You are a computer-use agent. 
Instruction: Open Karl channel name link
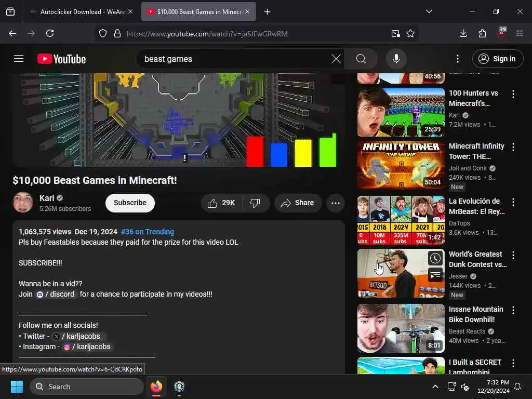[47, 198]
